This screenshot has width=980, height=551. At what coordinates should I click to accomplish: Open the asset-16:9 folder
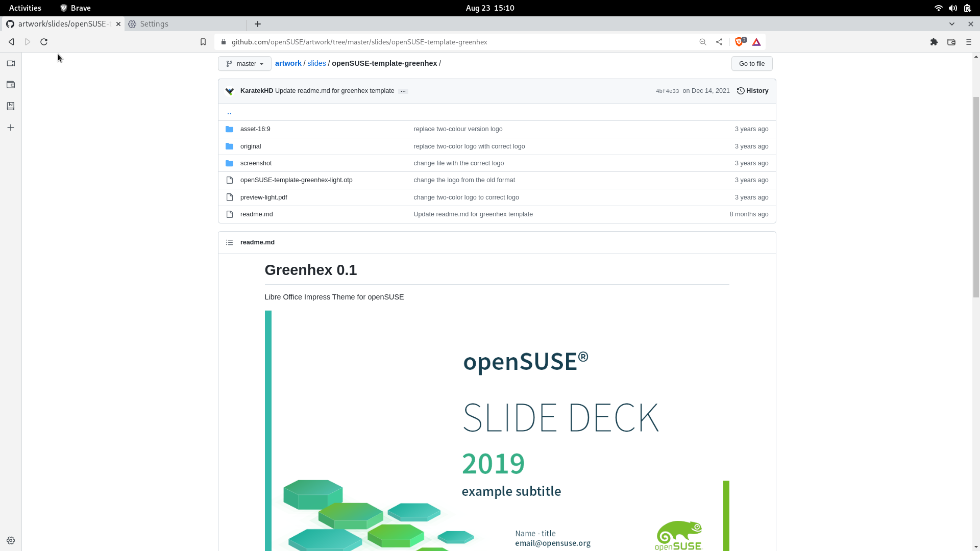click(255, 129)
